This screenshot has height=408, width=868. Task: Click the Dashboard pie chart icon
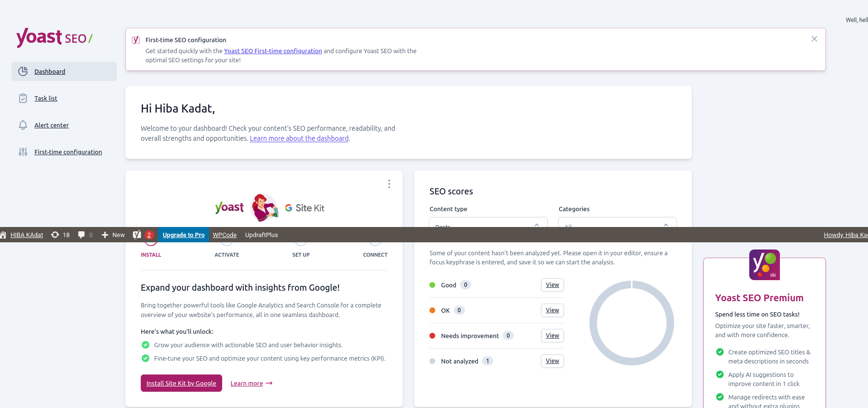[23, 71]
